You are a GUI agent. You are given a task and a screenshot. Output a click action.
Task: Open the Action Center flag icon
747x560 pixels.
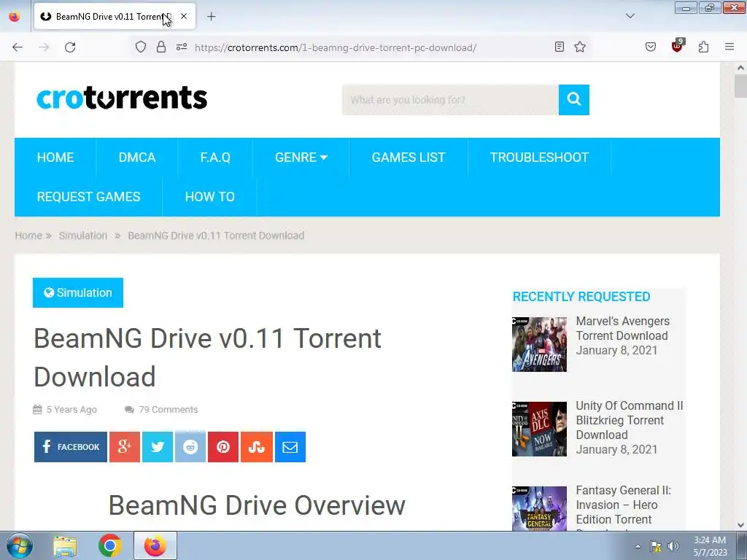pos(656,546)
